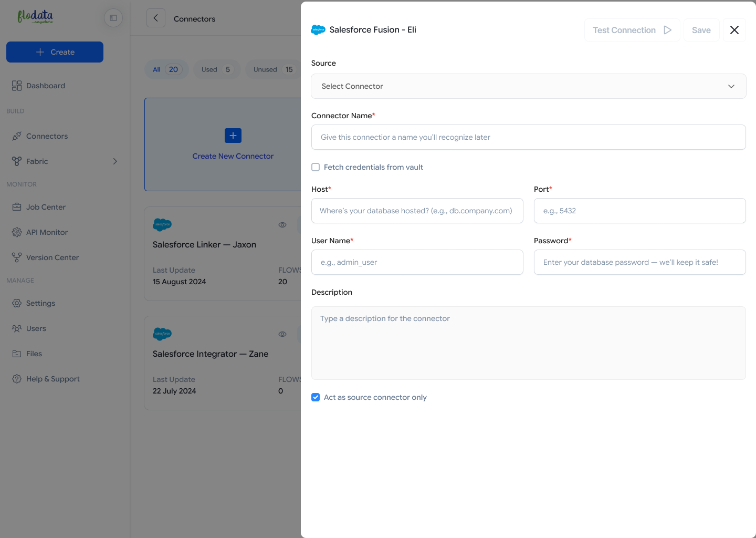The width and height of the screenshot is (756, 538).
Task: Open Version Center in sidebar
Action: point(52,257)
